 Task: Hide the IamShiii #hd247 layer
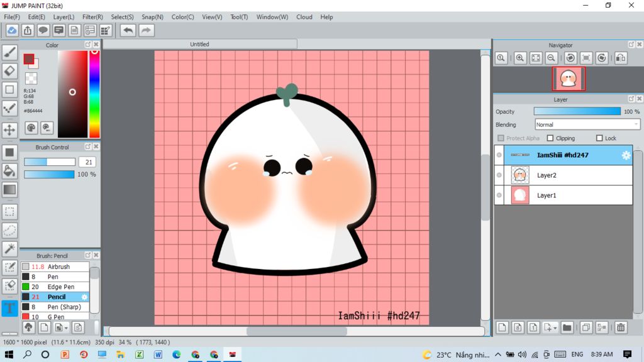pyautogui.click(x=499, y=155)
